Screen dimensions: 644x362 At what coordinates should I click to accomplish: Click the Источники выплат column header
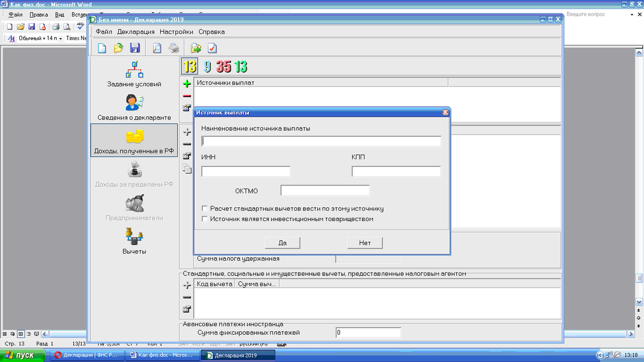[321, 83]
